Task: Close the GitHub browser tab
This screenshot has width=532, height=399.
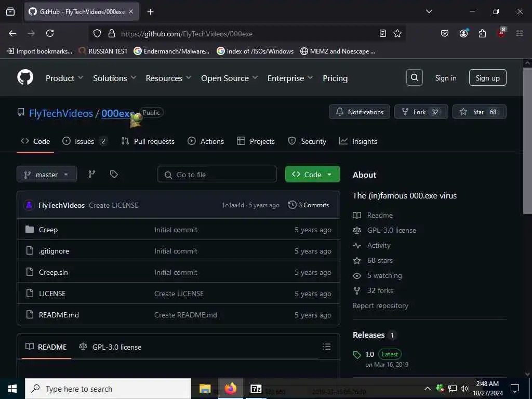Action: (x=131, y=11)
